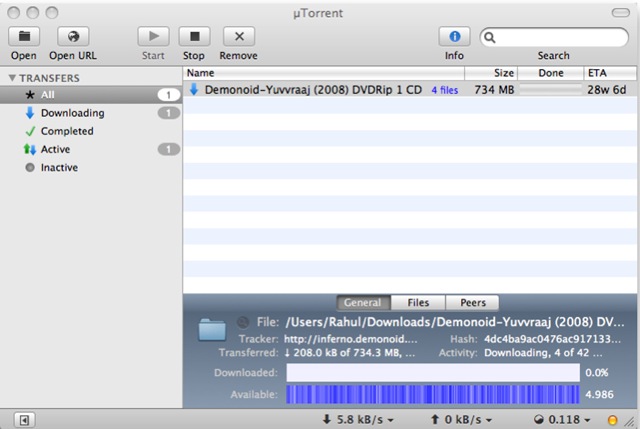Sort by the Name column header
This screenshot has width=640, height=429.
324,73
